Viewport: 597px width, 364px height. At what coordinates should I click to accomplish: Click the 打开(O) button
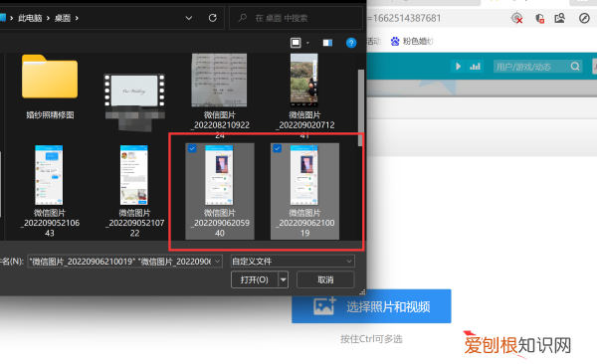click(x=255, y=279)
